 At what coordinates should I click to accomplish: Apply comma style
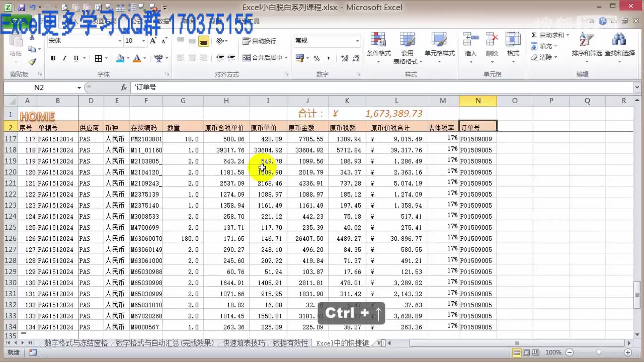pyautogui.click(x=329, y=58)
